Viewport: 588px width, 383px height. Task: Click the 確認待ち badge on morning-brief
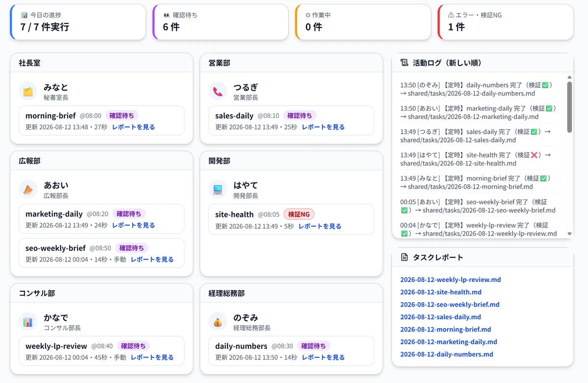(122, 116)
